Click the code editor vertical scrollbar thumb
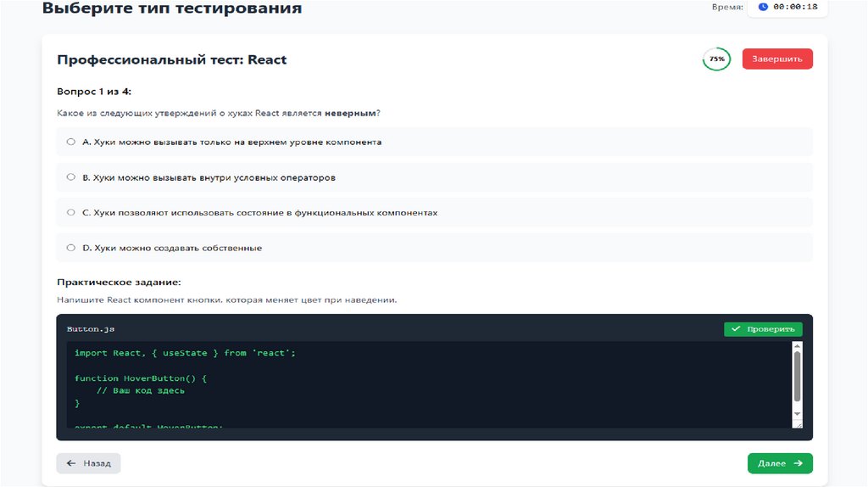This screenshot has width=868, height=487. (x=797, y=376)
